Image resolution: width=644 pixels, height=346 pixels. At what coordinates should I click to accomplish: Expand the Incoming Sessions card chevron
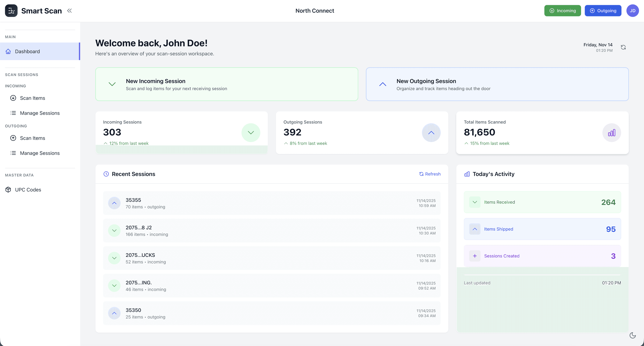251,133
